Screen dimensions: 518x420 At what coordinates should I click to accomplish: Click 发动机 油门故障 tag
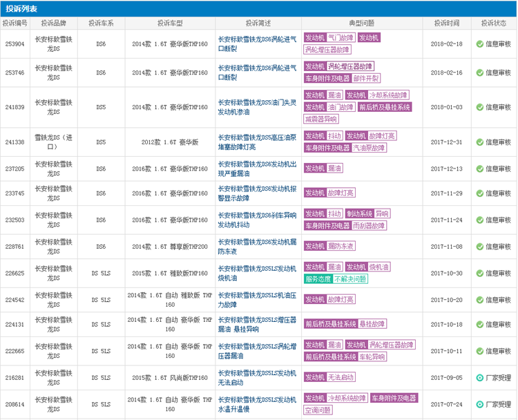point(329,107)
